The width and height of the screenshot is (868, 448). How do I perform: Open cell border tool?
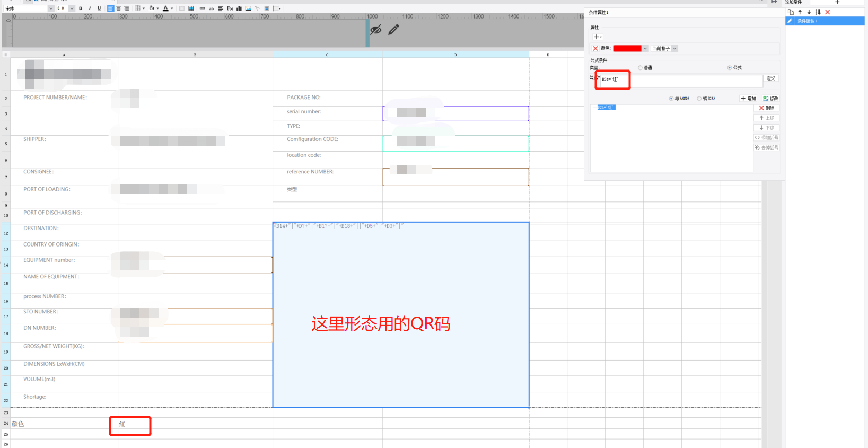pyautogui.click(x=137, y=8)
